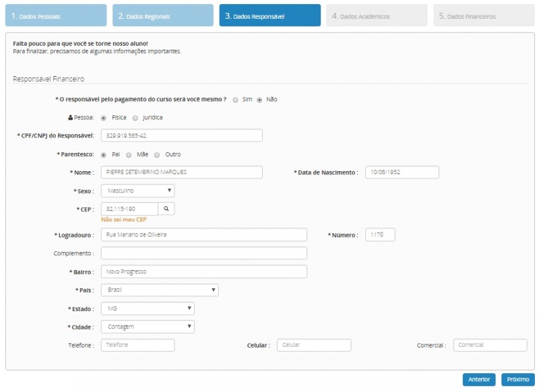Open the Sexo dropdown
This screenshot has width=539, height=392.
coord(137,191)
